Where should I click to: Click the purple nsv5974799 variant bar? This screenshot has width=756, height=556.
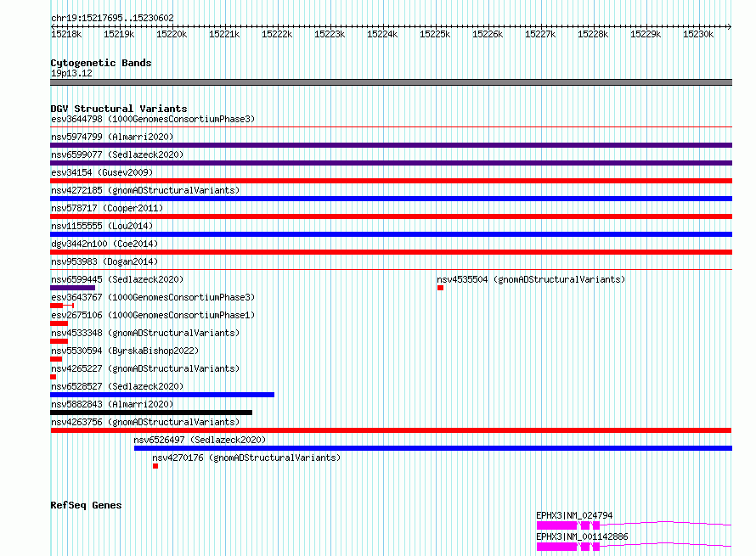pos(391,145)
